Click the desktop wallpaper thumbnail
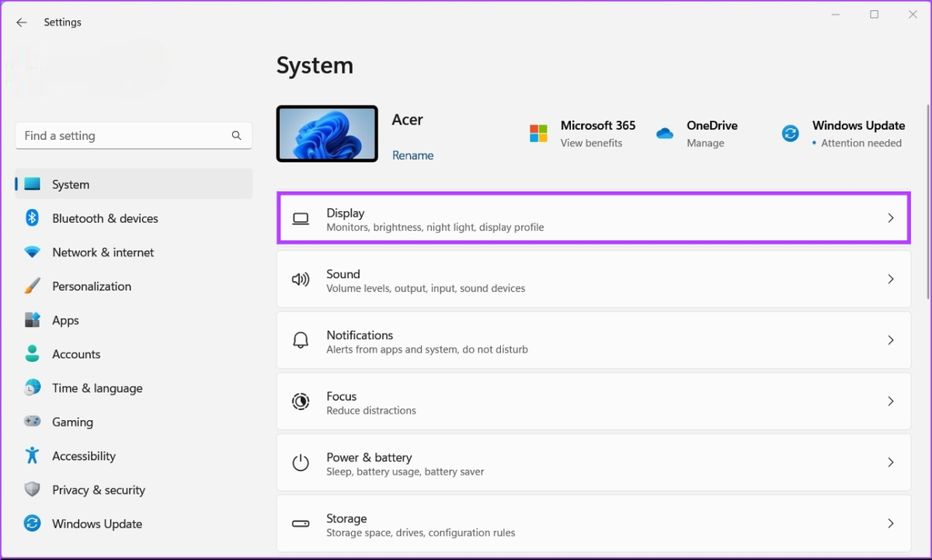This screenshot has height=560, width=932. click(327, 134)
